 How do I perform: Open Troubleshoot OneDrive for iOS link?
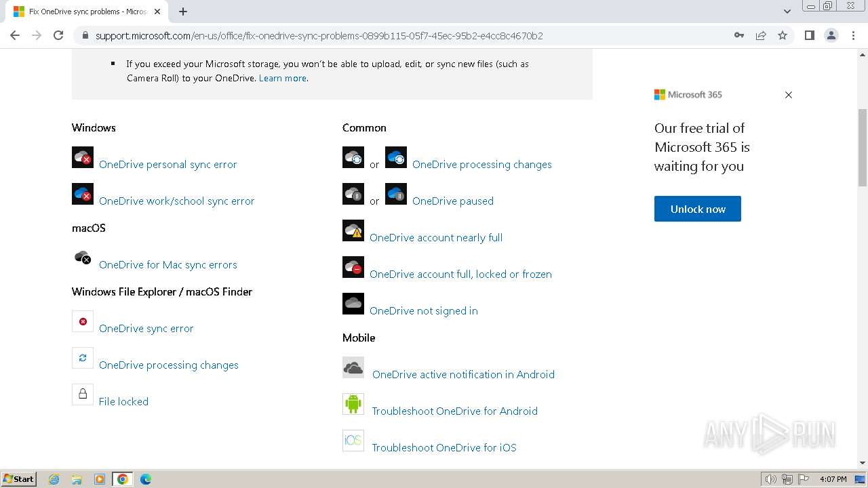[443, 447]
